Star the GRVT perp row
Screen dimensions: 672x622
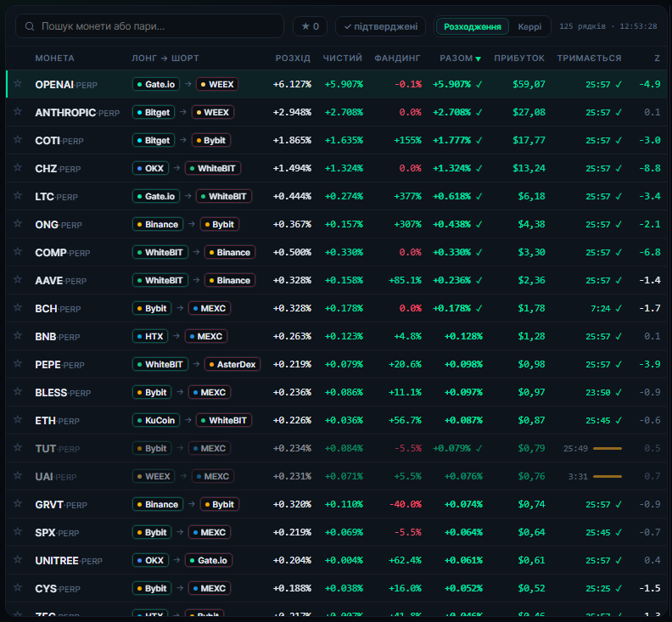[x=18, y=503]
